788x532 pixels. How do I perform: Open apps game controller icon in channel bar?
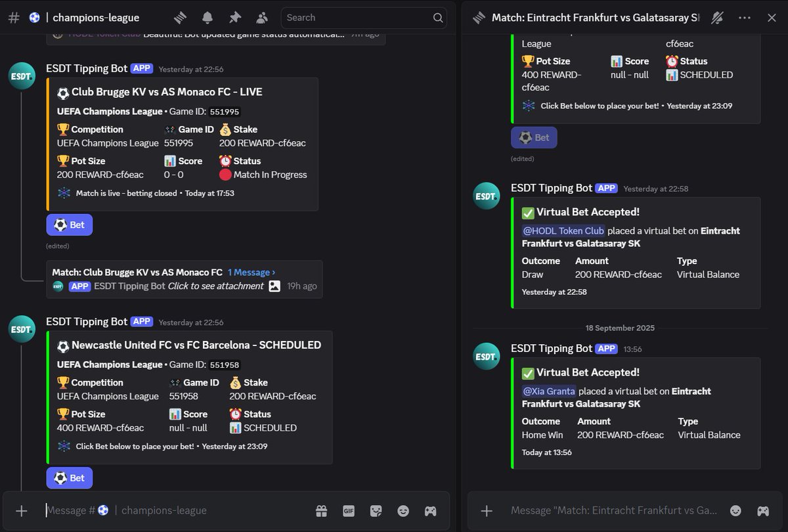pyautogui.click(x=431, y=510)
